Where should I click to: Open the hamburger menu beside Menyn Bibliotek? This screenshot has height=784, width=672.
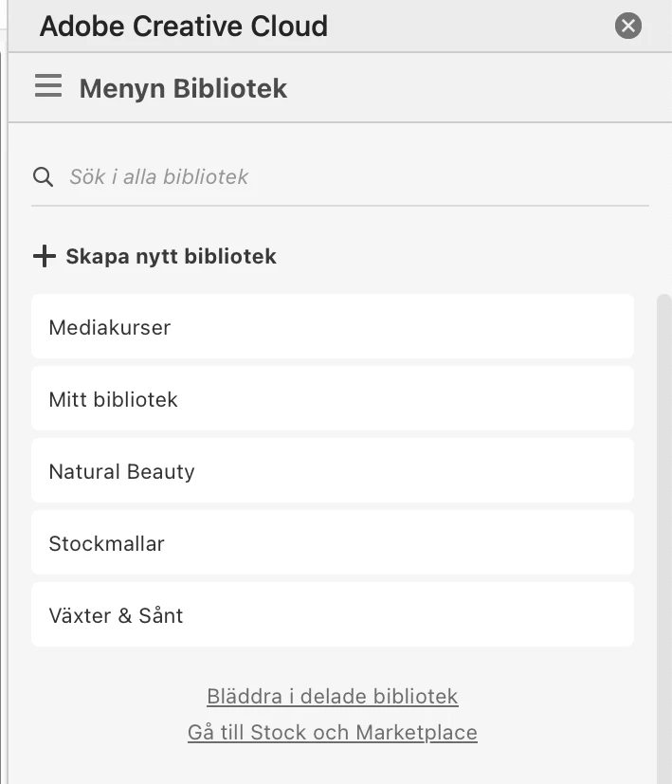[48, 86]
